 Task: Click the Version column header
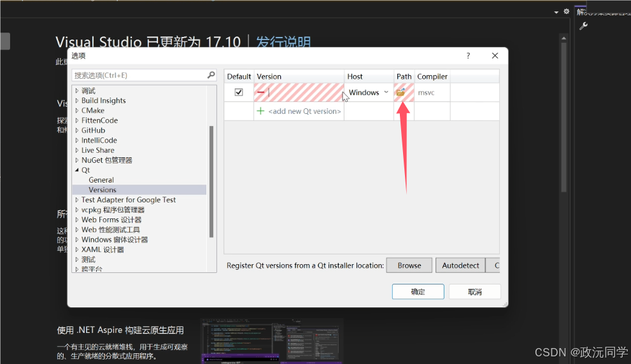299,76
